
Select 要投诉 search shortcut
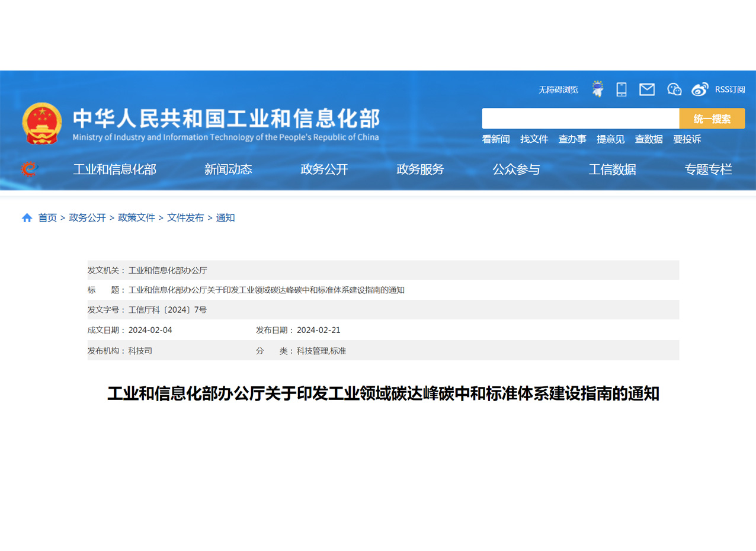(687, 139)
